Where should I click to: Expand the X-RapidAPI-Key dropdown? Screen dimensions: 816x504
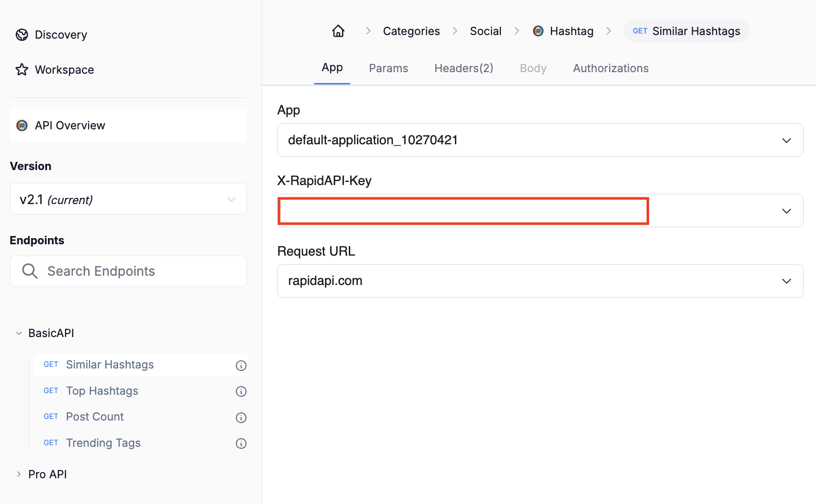(786, 211)
